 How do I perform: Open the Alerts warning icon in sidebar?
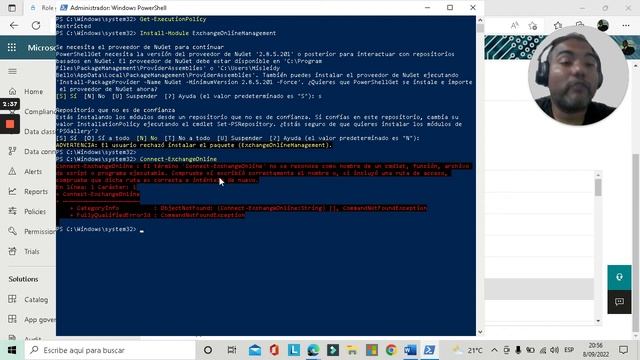[x=13, y=171]
